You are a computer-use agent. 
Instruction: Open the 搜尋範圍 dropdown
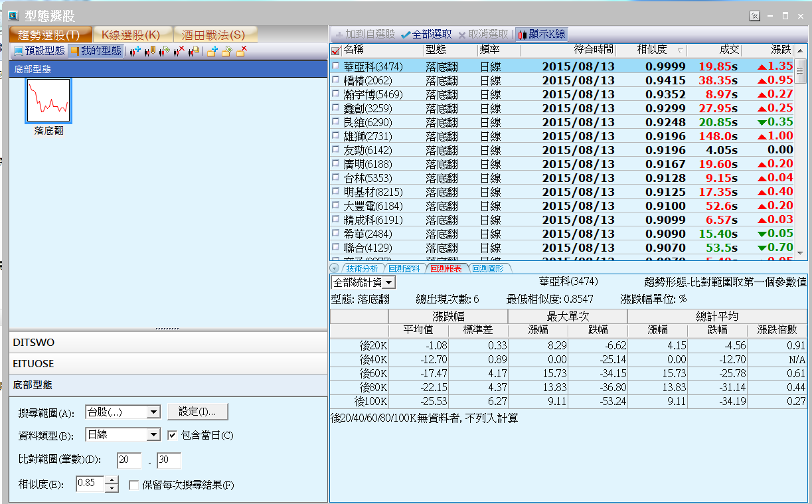point(153,412)
